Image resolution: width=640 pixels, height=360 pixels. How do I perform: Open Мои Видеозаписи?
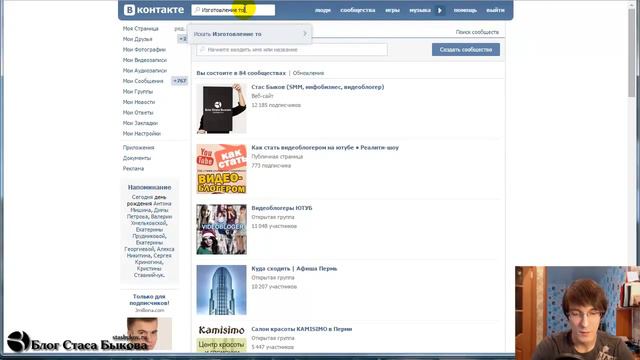(145, 60)
